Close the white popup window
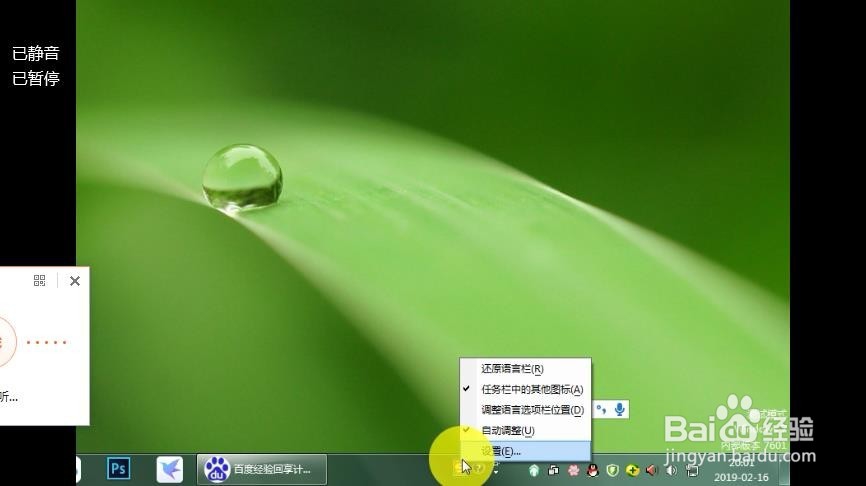The width and height of the screenshot is (866, 486). tap(75, 281)
